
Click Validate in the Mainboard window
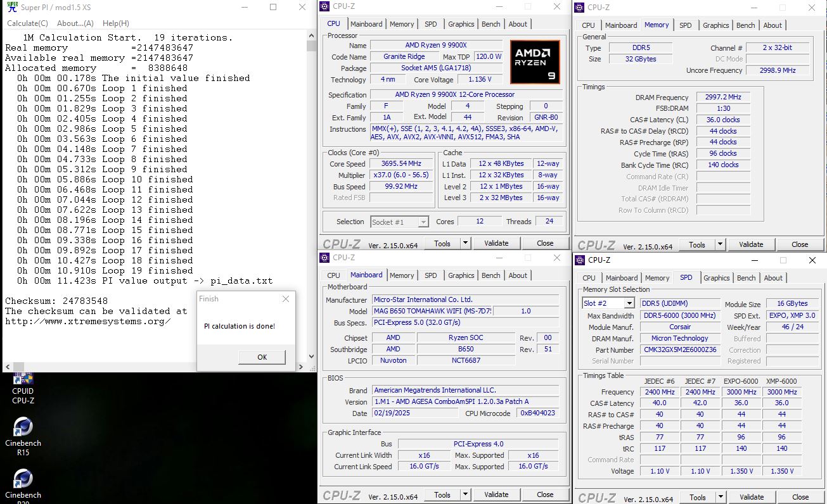[x=496, y=495]
